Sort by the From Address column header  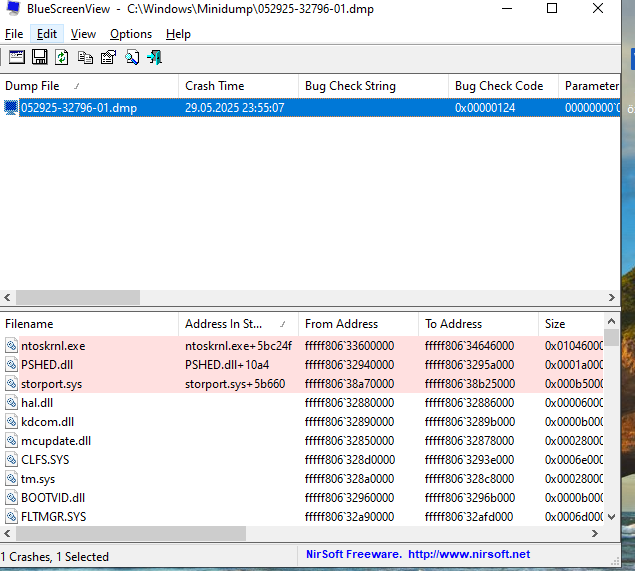(x=358, y=324)
